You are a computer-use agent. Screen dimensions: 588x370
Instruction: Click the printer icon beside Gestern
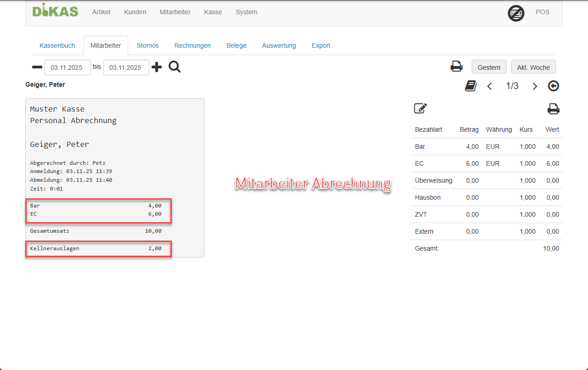click(456, 67)
